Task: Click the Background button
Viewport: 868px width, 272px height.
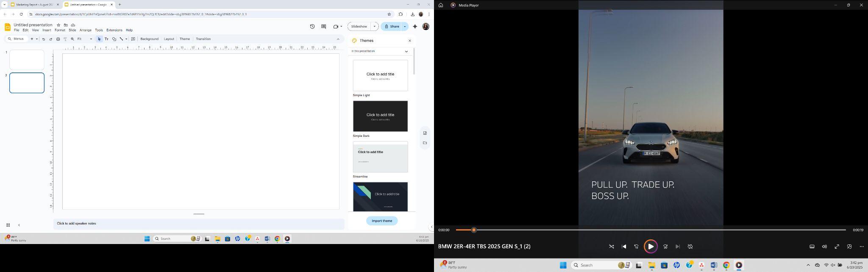Action: click(x=149, y=39)
